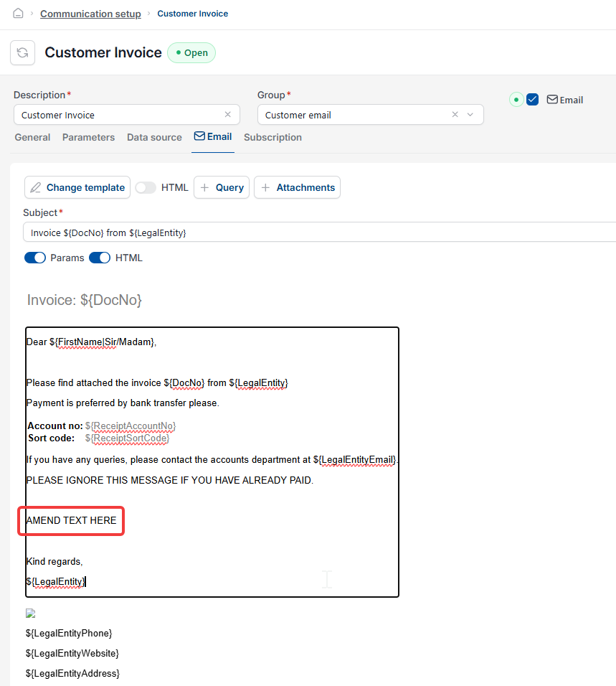Add Attachments to email

pyautogui.click(x=298, y=188)
